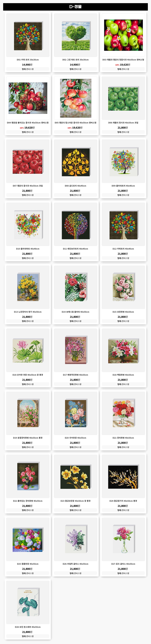Open the D04 apple basket painting thumbnail
The height and width of the screenshot is (644, 151).
(28, 98)
